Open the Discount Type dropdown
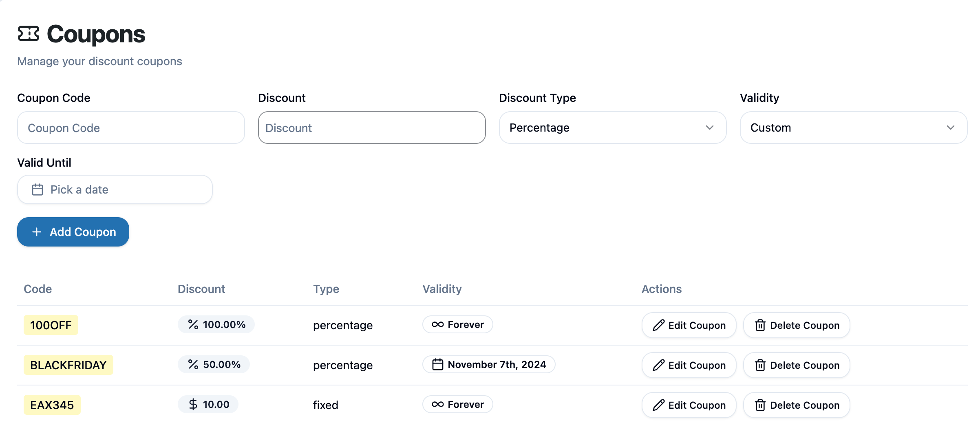980x436 pixels. click(x=612, y=128)
